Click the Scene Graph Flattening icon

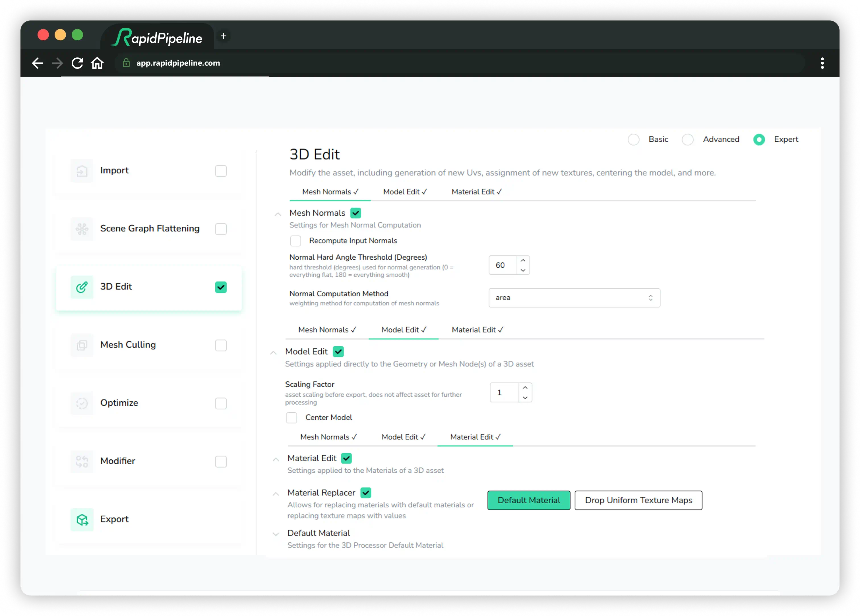[82, 229]
